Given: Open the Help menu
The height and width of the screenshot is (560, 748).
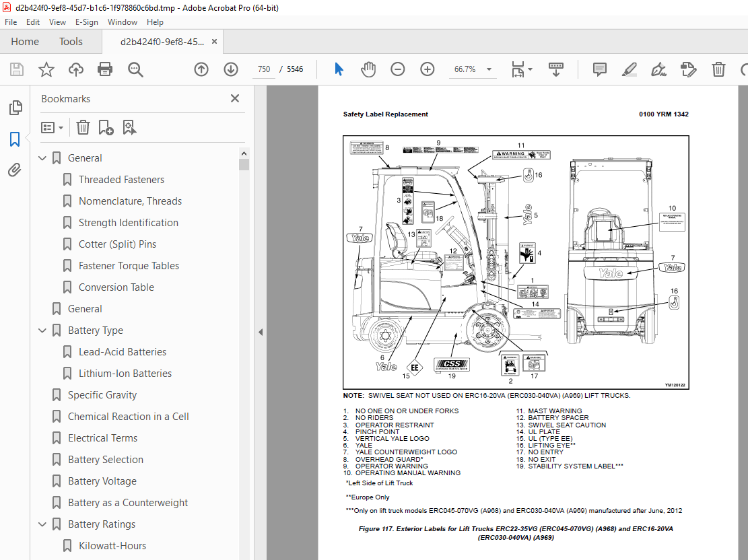Looking at the screenshot, I should click(155, 22).
